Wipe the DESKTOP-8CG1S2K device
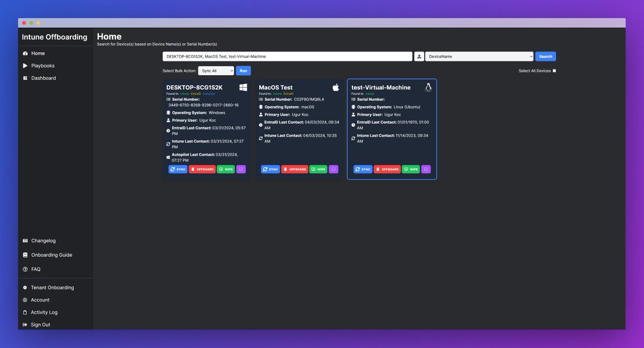Image resolution: width=644 pixels, height=348 pixels. click(x=226, y=169)
